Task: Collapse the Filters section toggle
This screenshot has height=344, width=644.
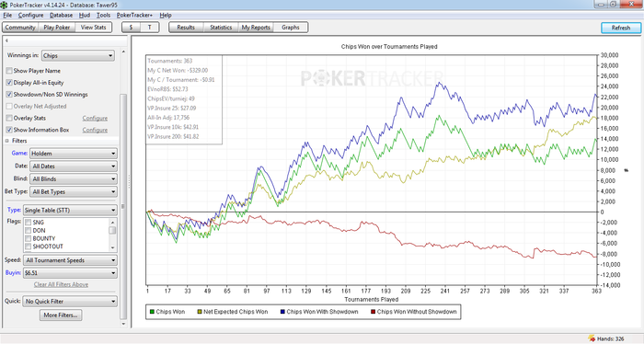Action: pyautogui.click(x=7, y=141)
